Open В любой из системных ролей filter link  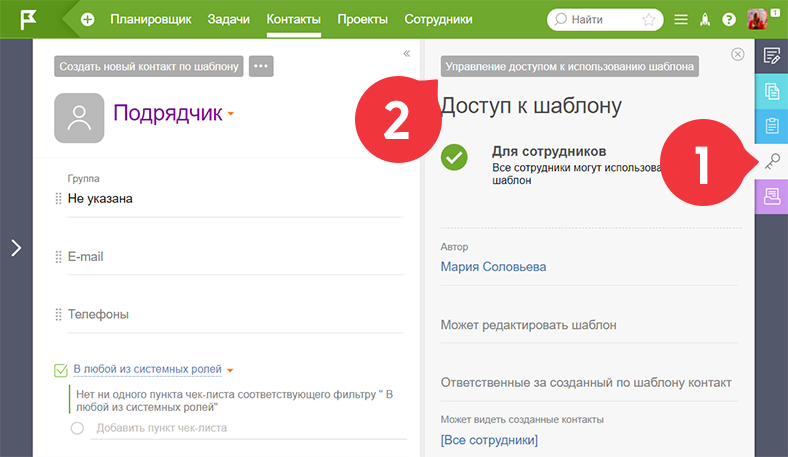147,369
